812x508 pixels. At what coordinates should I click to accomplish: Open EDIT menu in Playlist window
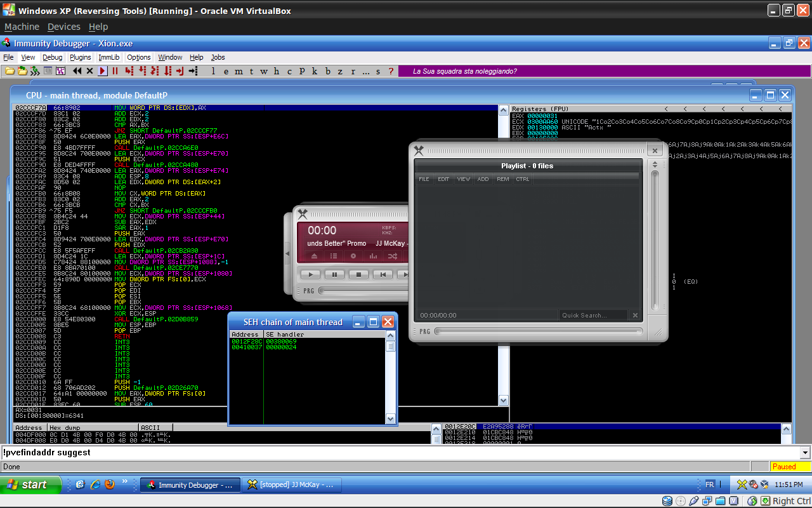coord(443,179)
